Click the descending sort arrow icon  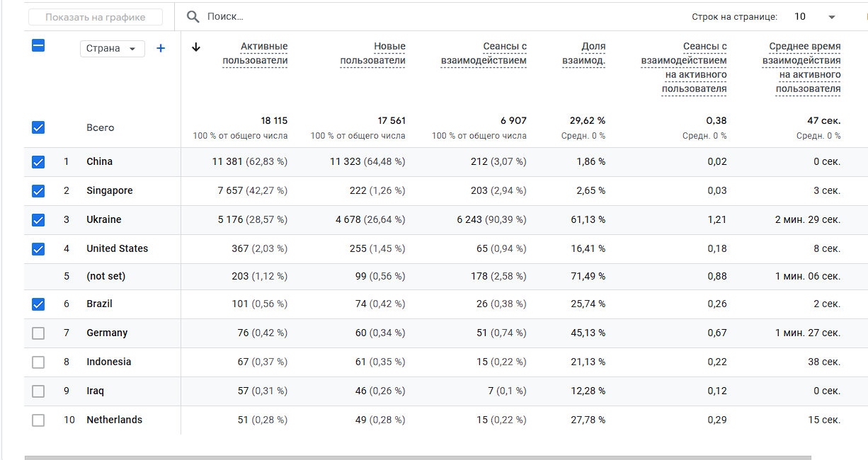pyautogui.click(x=197, y=47)
